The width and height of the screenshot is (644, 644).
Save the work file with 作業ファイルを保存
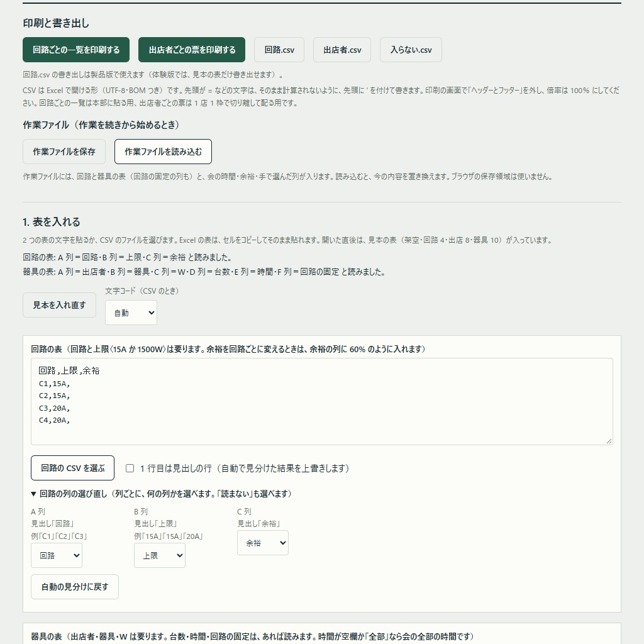click(64, 152)
